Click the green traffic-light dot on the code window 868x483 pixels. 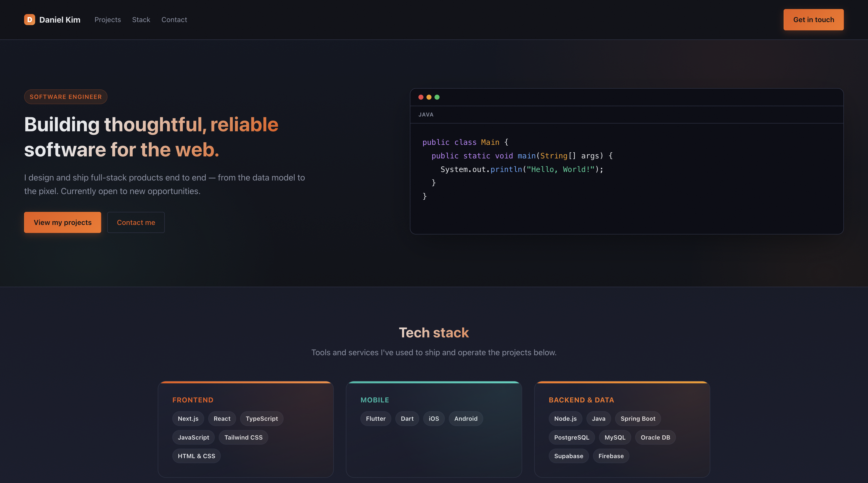[x=437, y=97]
